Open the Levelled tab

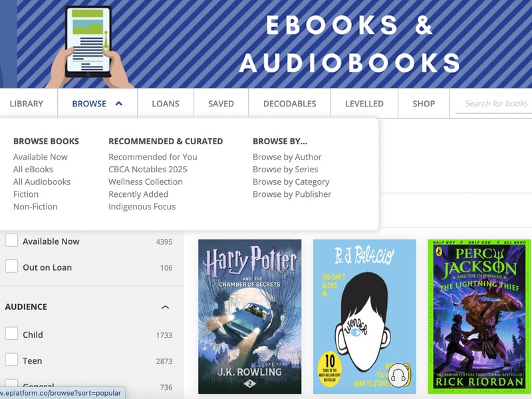click(x=364, y=104)
